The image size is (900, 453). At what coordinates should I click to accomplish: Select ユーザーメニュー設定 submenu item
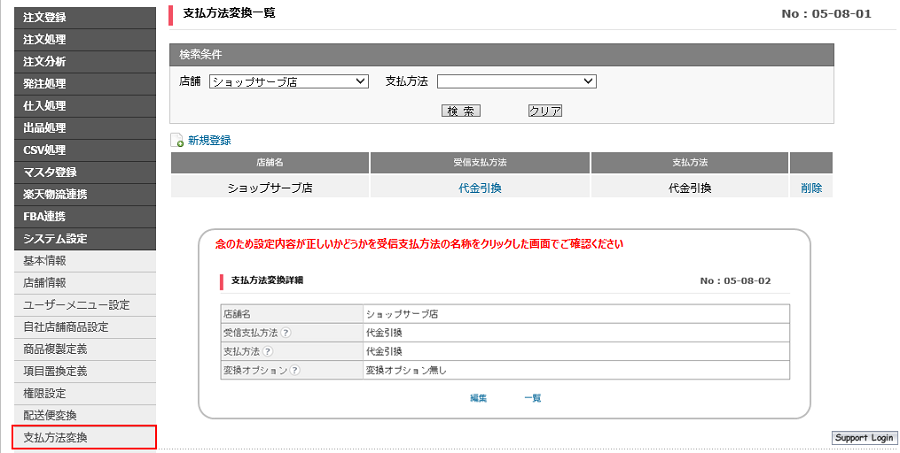click(x=85, y=305)
